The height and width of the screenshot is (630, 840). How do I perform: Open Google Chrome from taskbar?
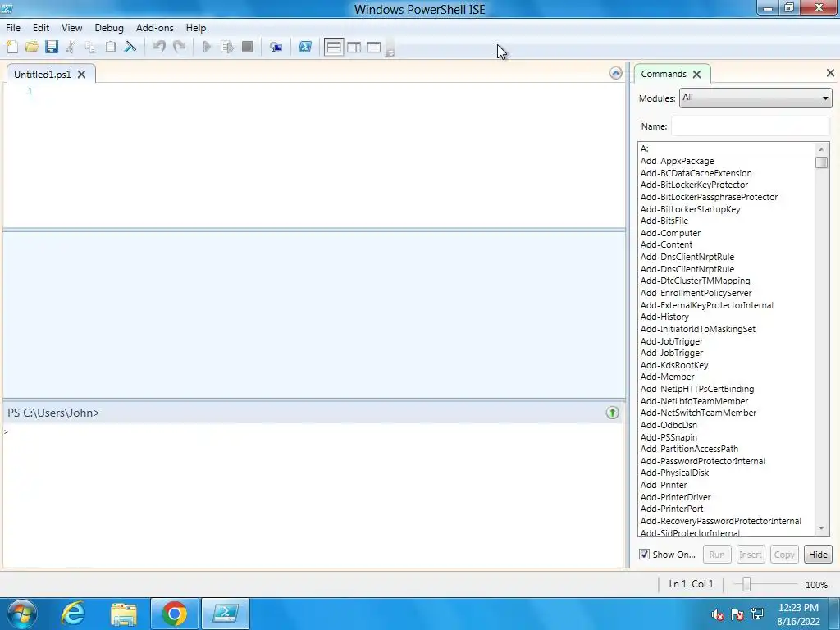(x=174, y=614)
